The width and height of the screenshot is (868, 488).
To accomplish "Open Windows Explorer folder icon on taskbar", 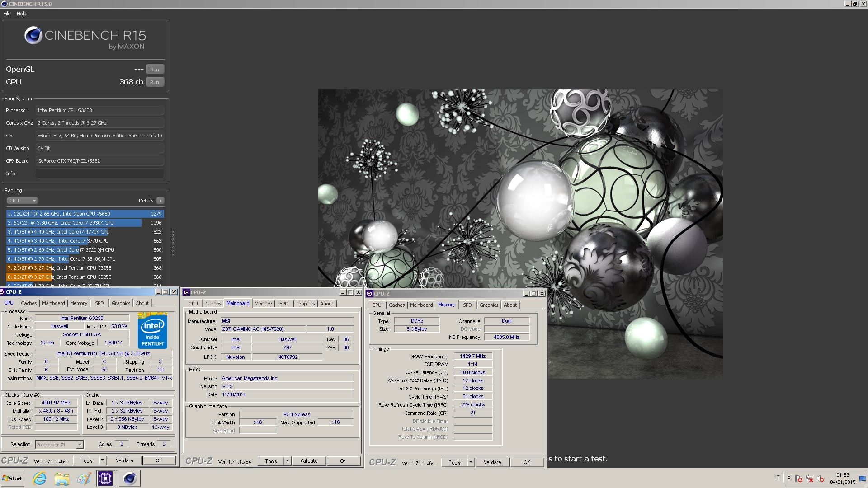I will click(x=62, y=478).
